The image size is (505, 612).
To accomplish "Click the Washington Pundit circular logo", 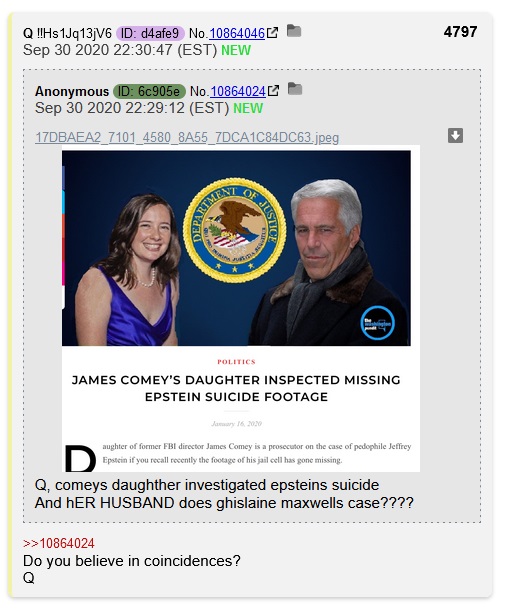I will [x=377, y=323].
